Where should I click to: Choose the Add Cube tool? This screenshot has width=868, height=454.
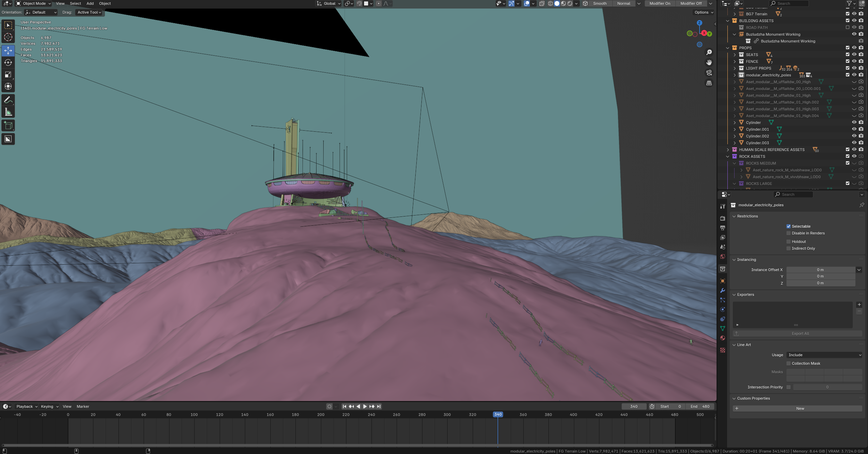click(8, 126)
